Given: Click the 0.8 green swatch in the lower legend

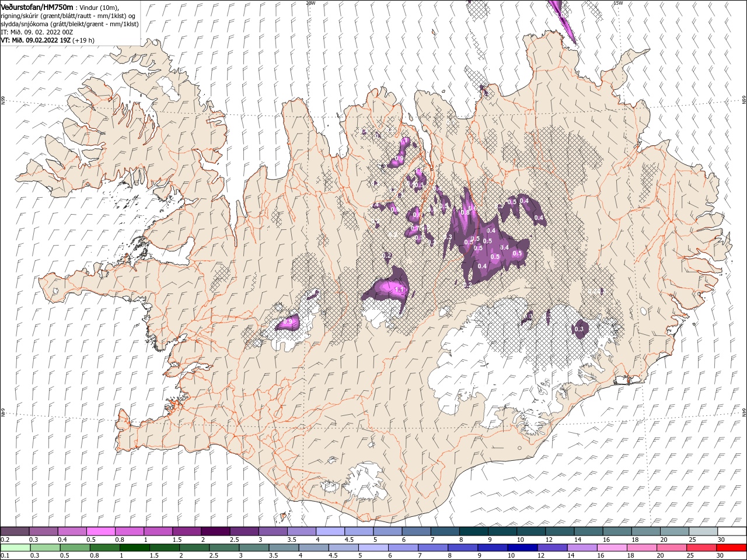Looking at the screenshot, I should pos(105,548).
